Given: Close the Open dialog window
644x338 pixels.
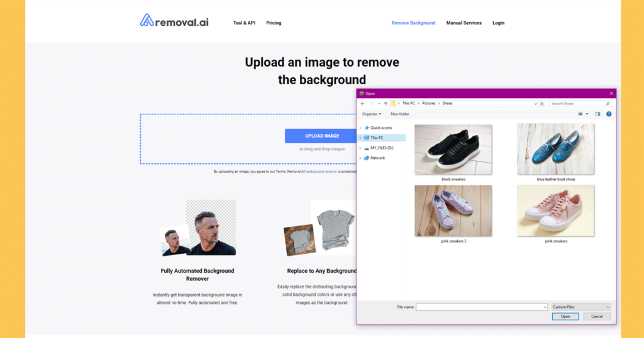Looking at the screenshot, I should coord(611,94).
